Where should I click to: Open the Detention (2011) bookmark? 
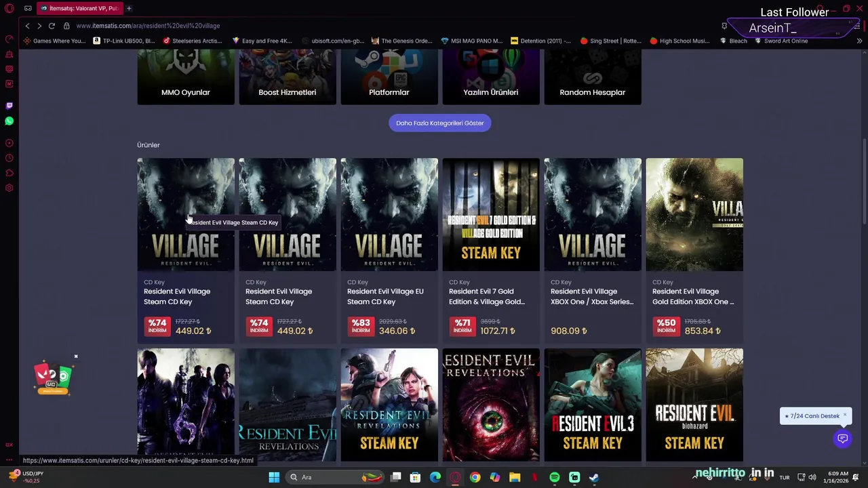[x=541, y=41]
